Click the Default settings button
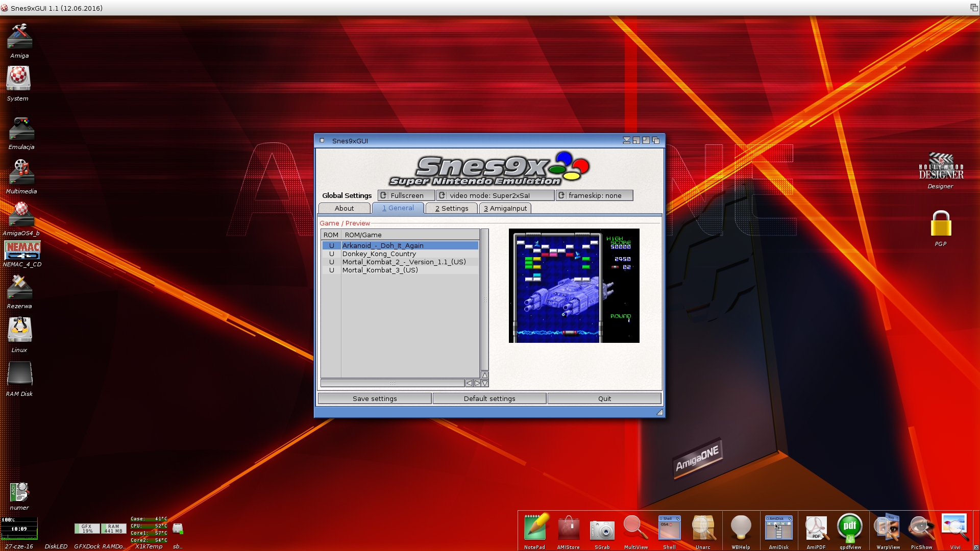The height and width of the screenshot is (551, 980). tap(489, 398)
